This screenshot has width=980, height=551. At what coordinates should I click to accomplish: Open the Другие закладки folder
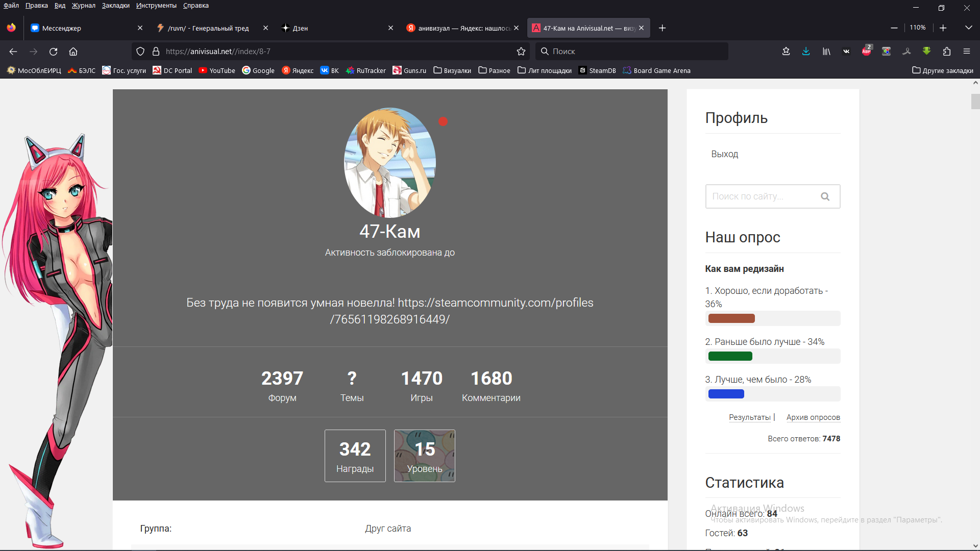pyautogui.click(x=942, y=70)
